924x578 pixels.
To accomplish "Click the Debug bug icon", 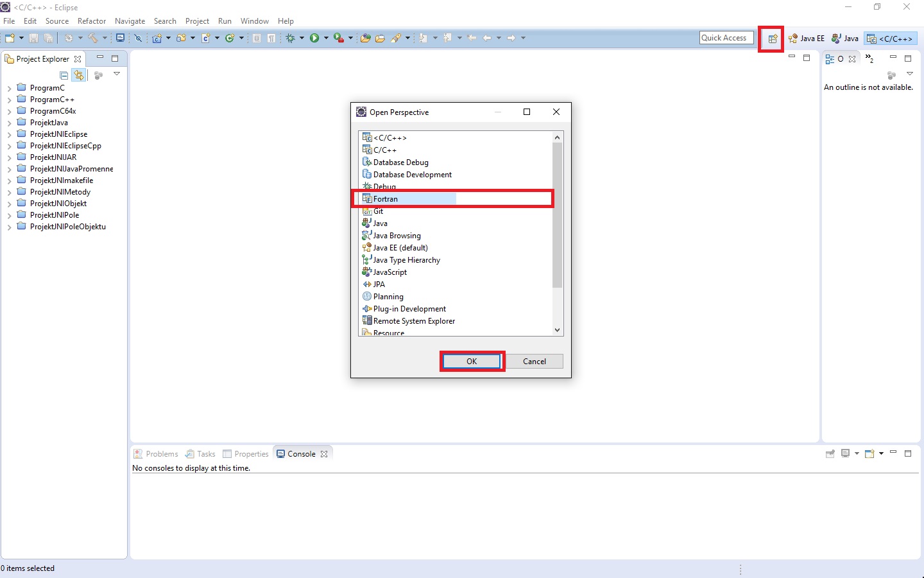I will click(x=290, y=38).
